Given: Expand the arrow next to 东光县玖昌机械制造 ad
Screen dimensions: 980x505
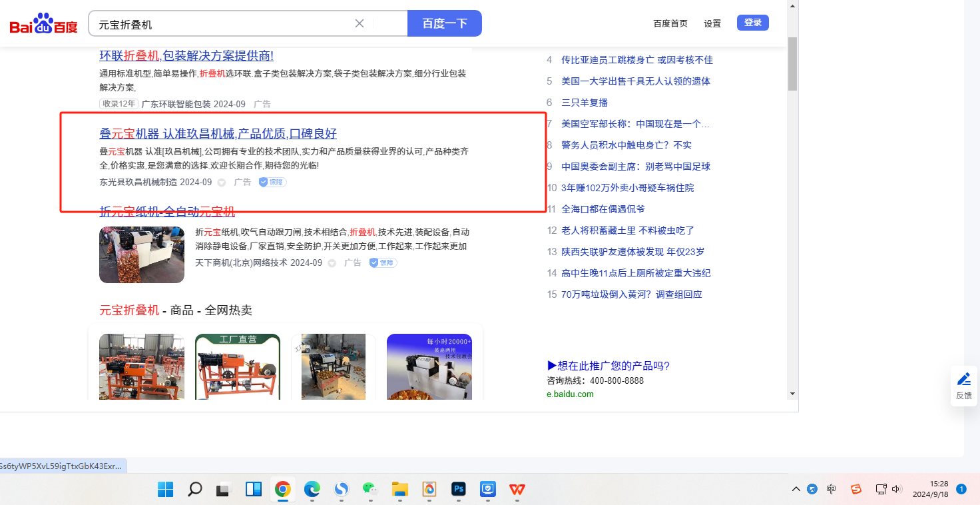Looking at the screenshot, I should (x=222, y=183).
